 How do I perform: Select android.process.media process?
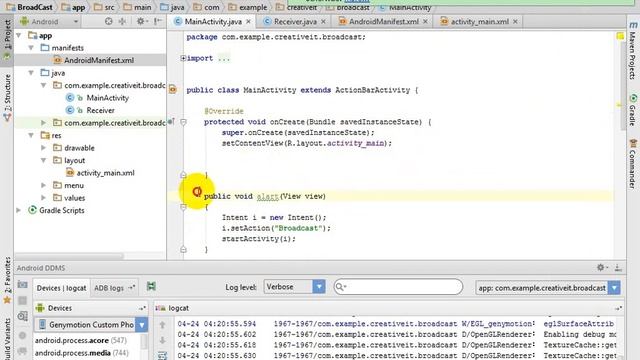82,353
